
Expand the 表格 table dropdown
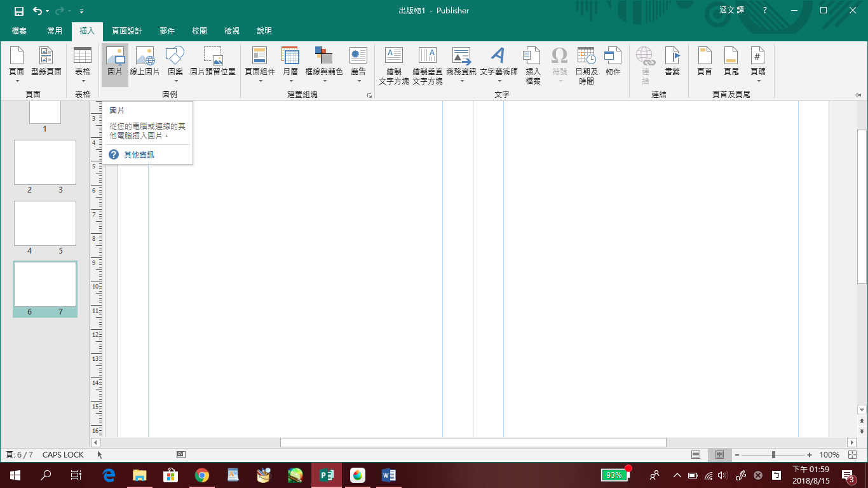[83, 81]
